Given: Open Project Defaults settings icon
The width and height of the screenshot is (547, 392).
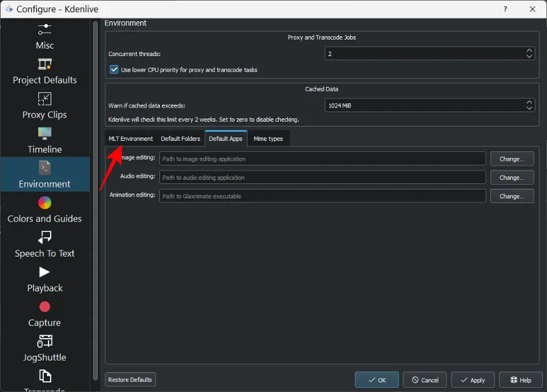Looking at the screenshot, I should [44, 64].
